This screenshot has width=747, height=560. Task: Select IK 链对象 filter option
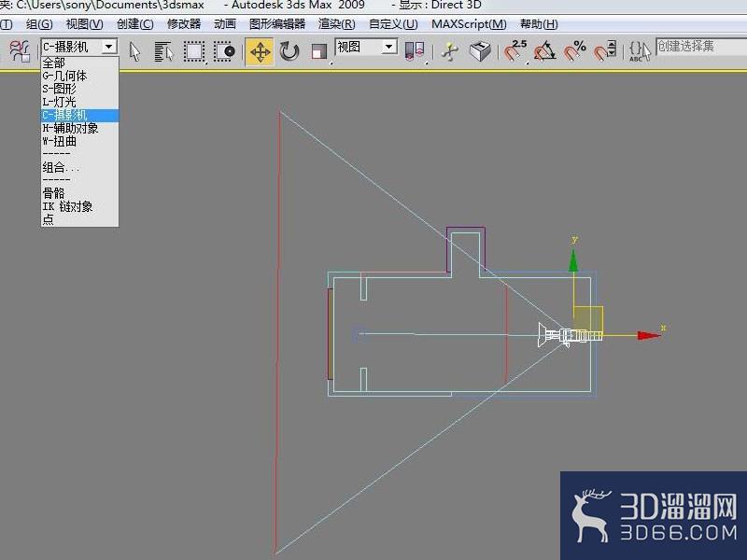[x=79, y=206]
